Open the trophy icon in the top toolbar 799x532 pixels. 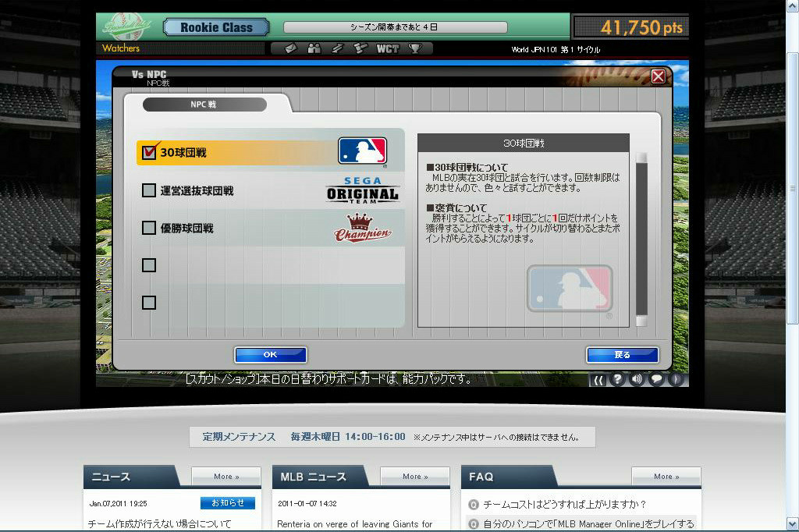click(x=415, y=48)
